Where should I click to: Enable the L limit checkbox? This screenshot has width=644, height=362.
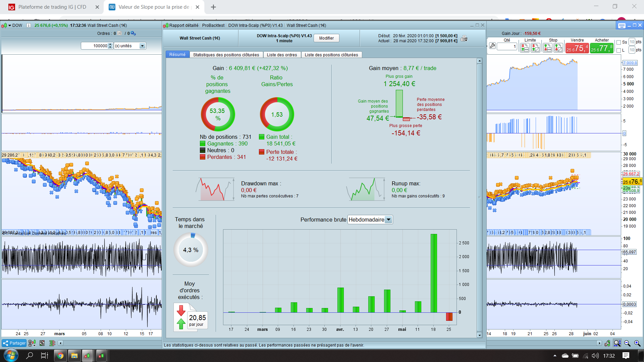coord(619,50)
